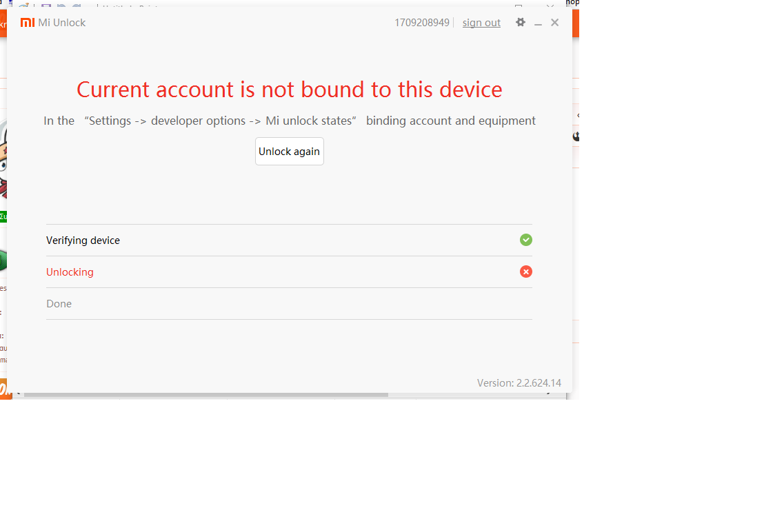The image size is (764, 532).
Task: Select the Unlocking step label
Action: tap(70, 272)
